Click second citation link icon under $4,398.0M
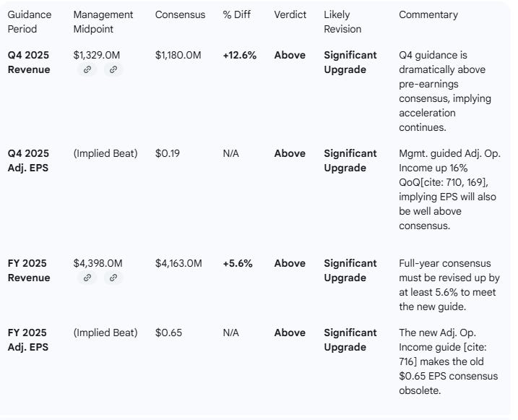The height and width of the screenshot is (420, 518). click(113, 278)
